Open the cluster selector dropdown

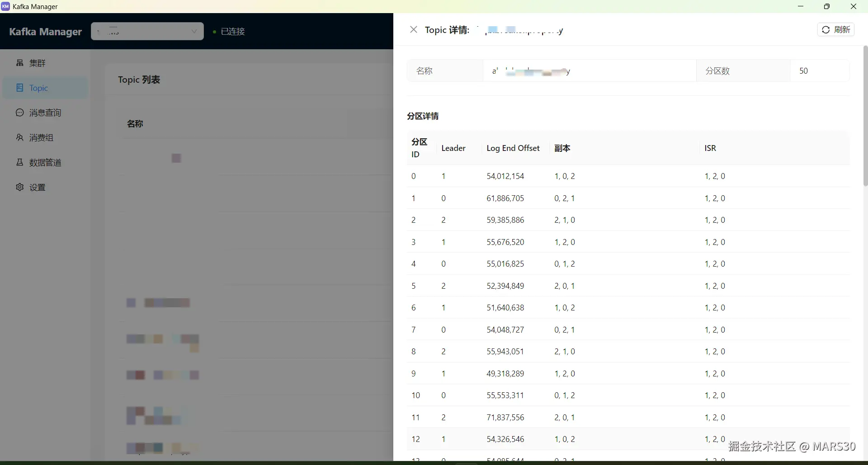[x=147, y=31]
